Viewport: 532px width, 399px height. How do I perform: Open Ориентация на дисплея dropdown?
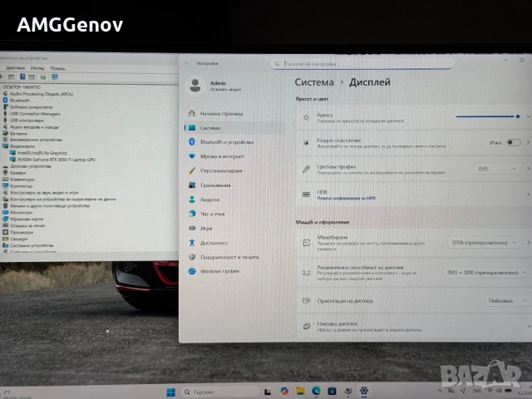pyautogui.click(x=508, y=301)
